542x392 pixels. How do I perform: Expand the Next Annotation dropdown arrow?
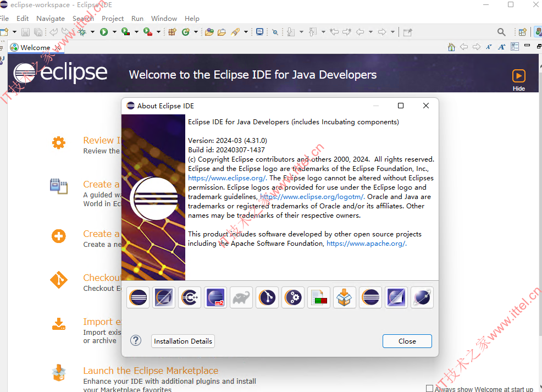point(301,32)
